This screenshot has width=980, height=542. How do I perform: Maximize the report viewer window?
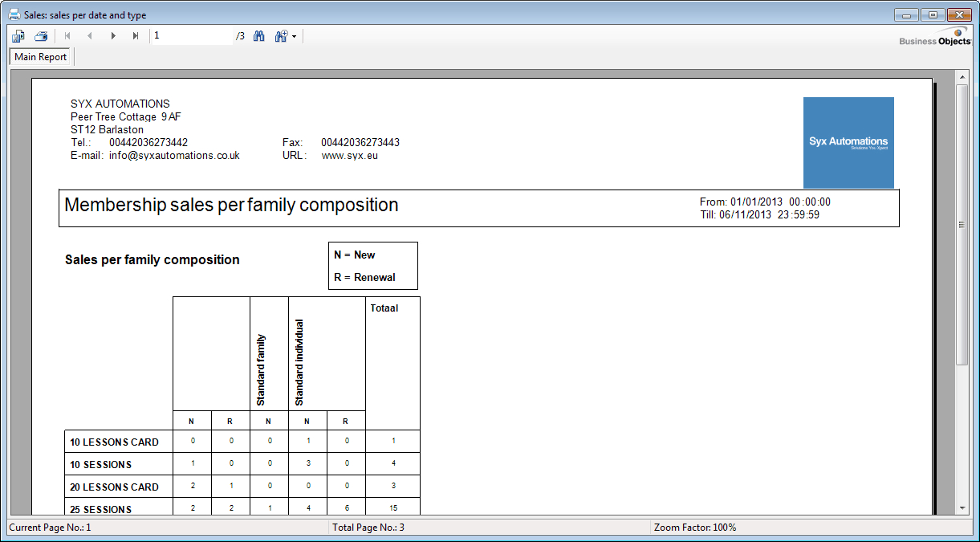point(933,14)
